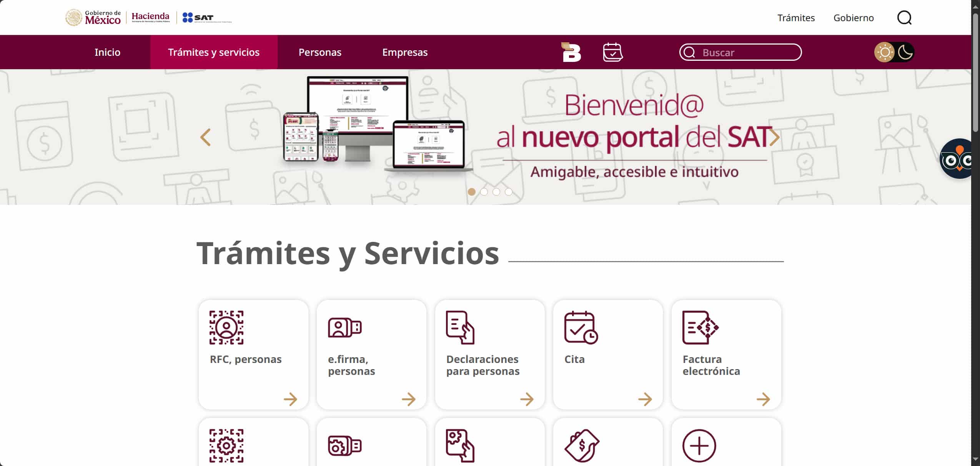Click the Cita calendar clock icon

point(581,327)
